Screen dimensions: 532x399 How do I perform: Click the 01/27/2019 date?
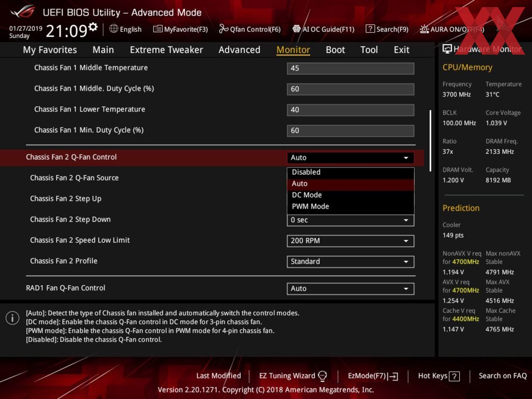click(x=26, y=28)
